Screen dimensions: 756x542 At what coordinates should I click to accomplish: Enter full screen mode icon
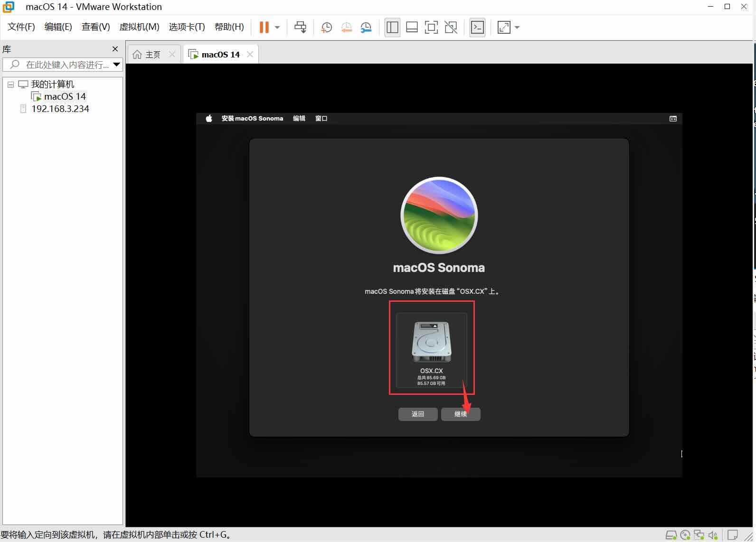[431, 27]
